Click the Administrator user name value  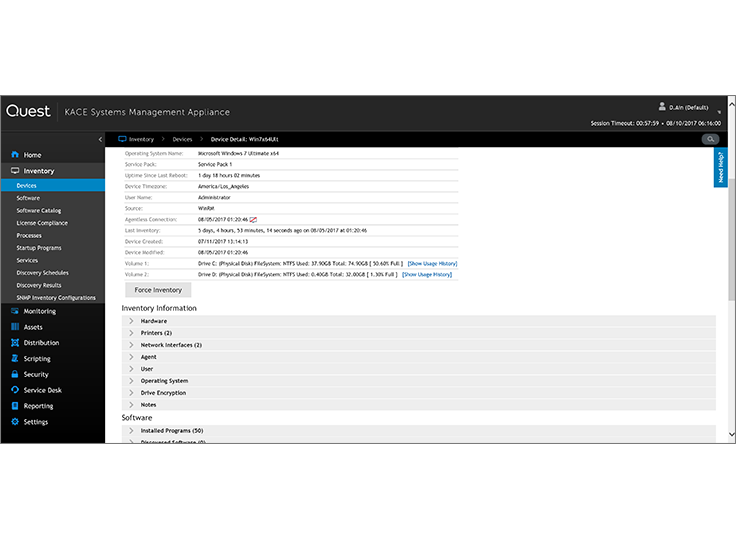tap(214, 198)
